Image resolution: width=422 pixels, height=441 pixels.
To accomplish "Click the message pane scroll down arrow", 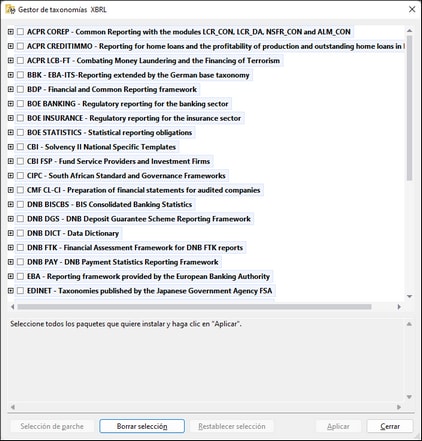I will point(409,397).
